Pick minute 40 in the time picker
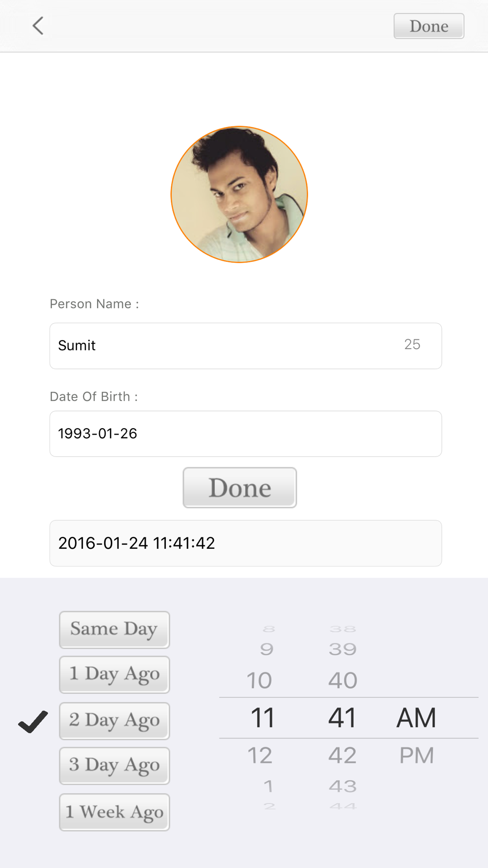 [343, 680]
